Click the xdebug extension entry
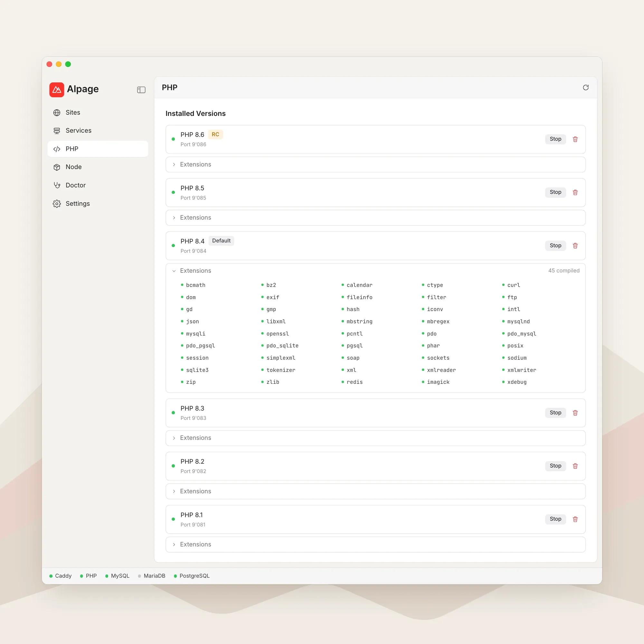The width and height of the screenshot is (644, 644). click(x=514, y=382)
